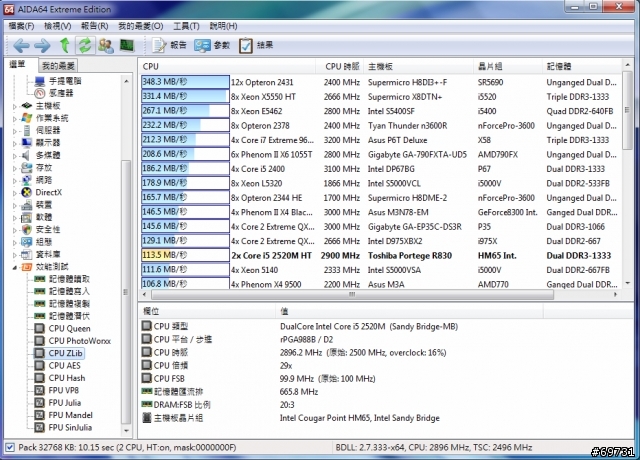The image size is (640, 460).
Task: Click the 267.1 MB/秒 result bar
Action: 185,111
